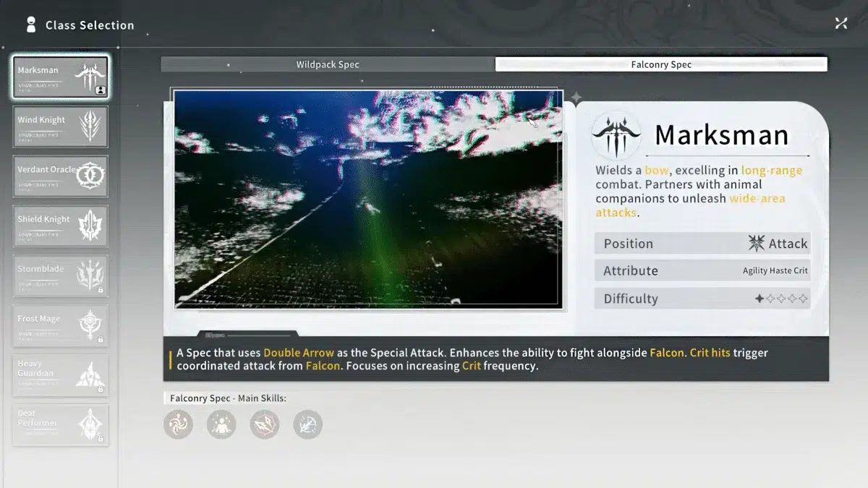Pick the Verdant Oracle class

point(61,176)
